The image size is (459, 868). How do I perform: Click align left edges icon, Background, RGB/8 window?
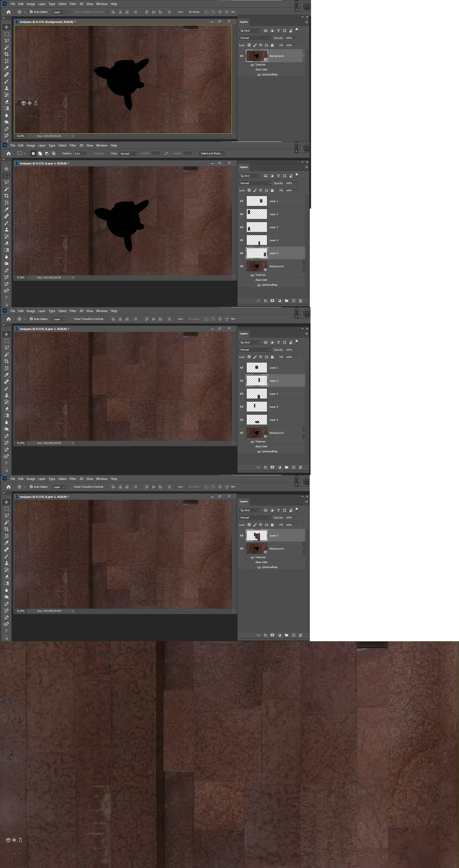pos(113,12)
